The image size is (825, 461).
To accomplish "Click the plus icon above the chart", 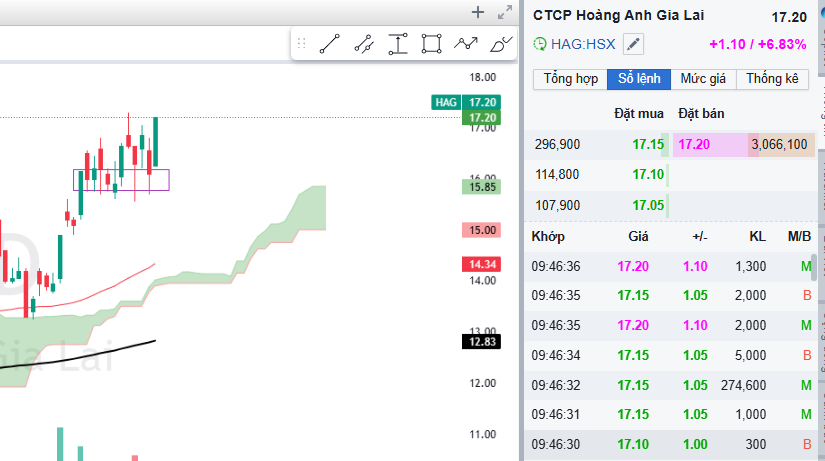I will 478,13.
